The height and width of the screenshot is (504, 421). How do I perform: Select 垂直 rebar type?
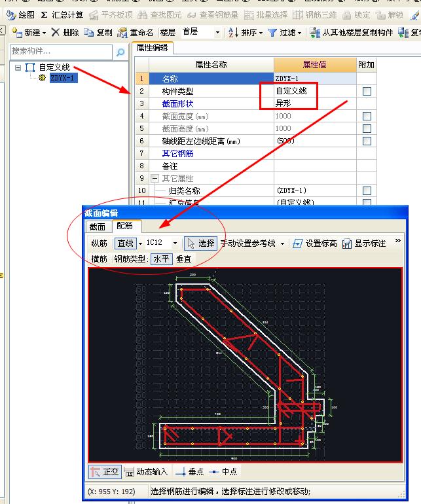(x=183, y=259)
